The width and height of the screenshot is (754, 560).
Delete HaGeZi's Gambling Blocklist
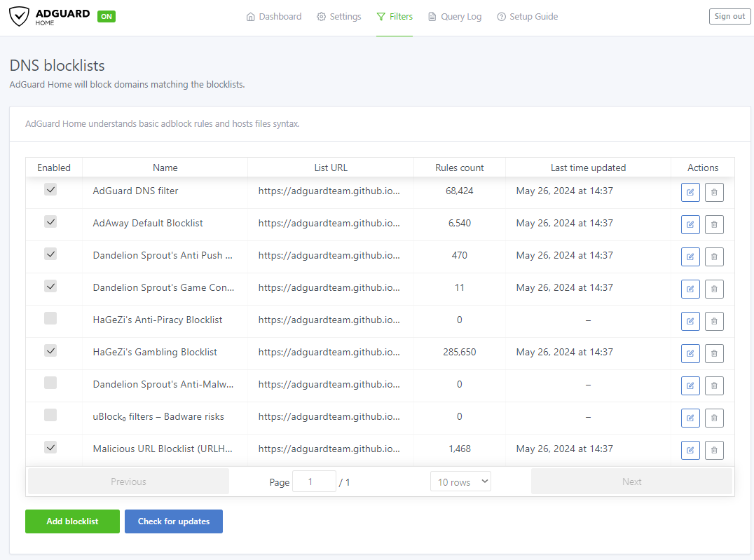click(714, 354)
